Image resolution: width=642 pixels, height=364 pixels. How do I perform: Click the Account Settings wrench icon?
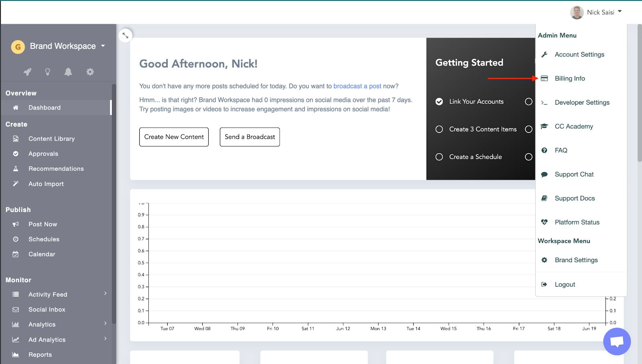(544, 55)
